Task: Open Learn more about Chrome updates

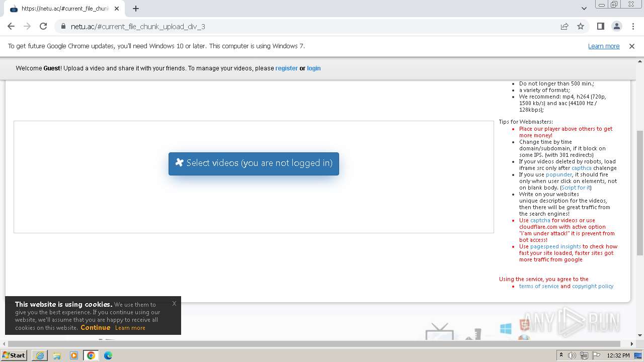Action: [x=604, y=46]
